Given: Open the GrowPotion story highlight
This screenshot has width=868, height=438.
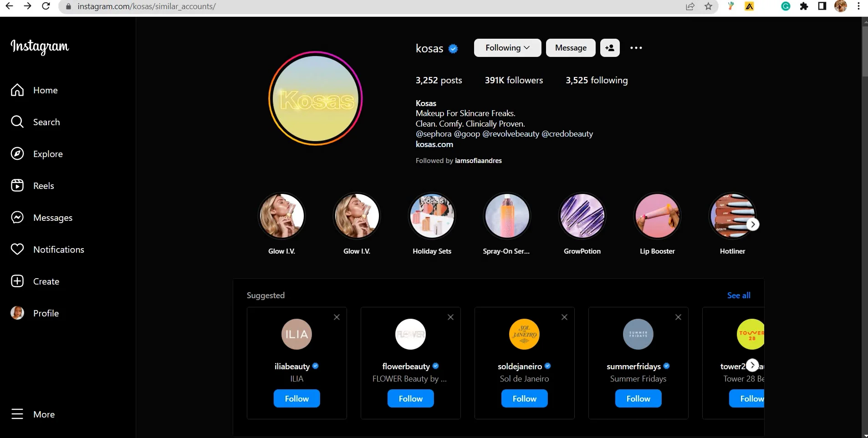Looking at the screenshot, I should 582,215.
